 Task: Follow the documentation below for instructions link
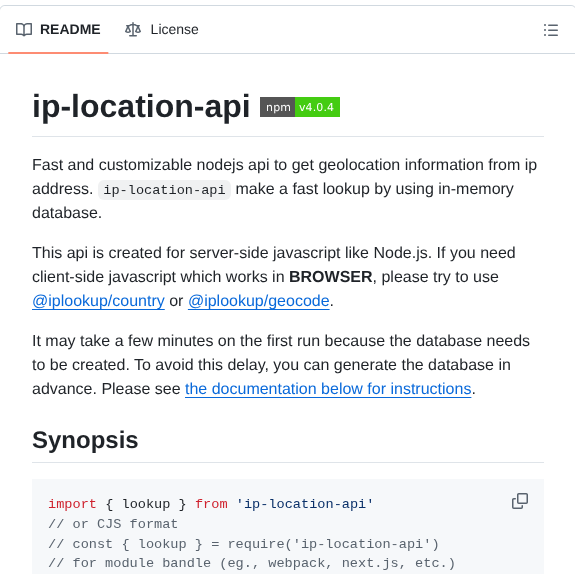pos(328,389)
